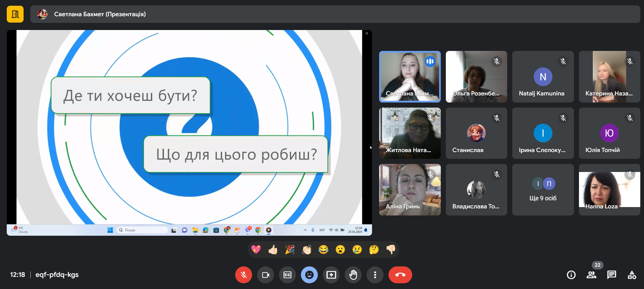
Task: Expand the hidden system tray icons
Action: click(305, 230)
